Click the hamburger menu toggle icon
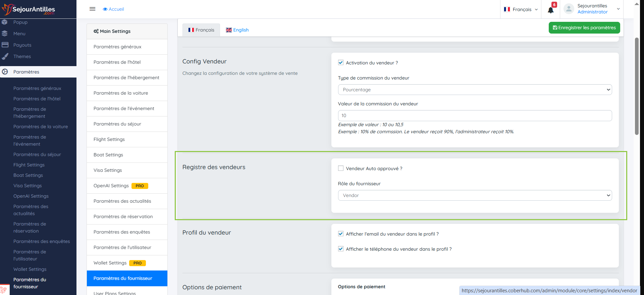 [93, 9]
